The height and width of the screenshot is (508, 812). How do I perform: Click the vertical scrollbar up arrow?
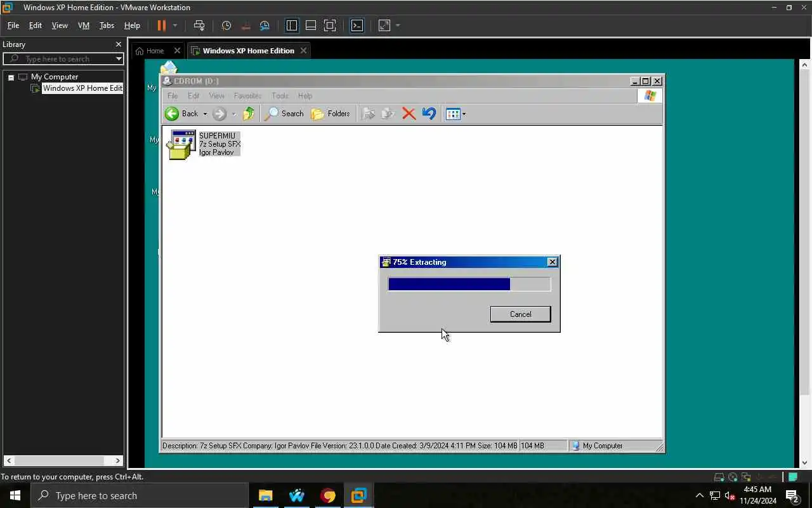805,65
